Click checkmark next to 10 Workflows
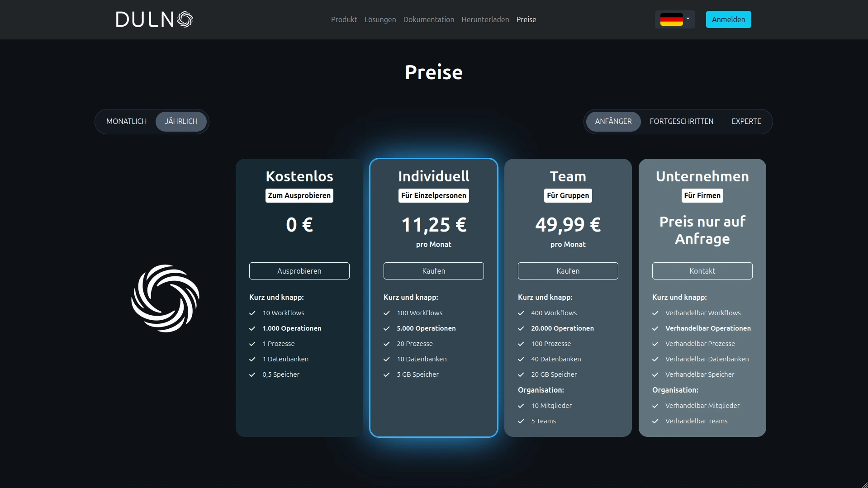This screenshot has width=868, height=488. coord(252,313)
